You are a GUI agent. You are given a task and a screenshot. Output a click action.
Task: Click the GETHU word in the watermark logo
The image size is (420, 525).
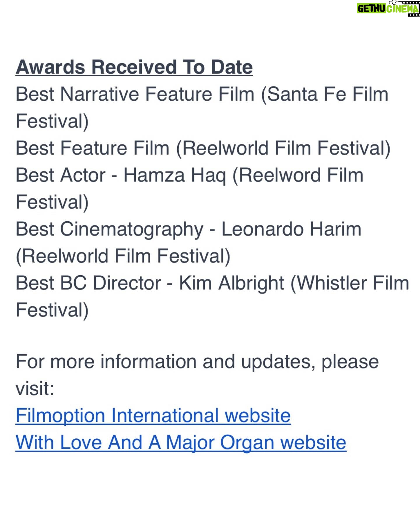(x=372, y=9)
